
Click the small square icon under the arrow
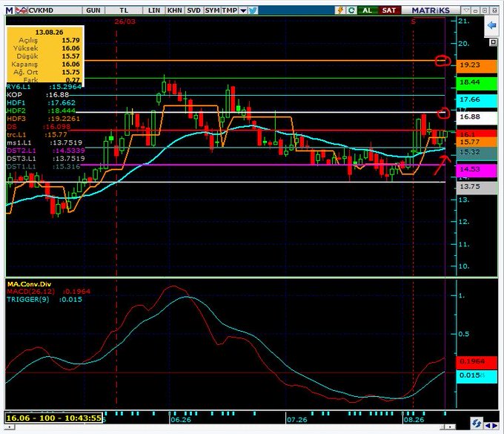[493, 42]
